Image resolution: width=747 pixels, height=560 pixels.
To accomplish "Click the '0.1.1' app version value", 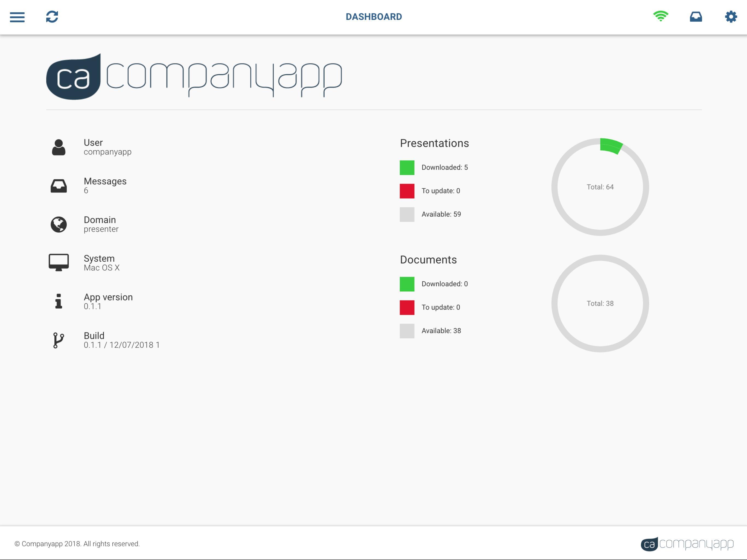I will point(92,306).
